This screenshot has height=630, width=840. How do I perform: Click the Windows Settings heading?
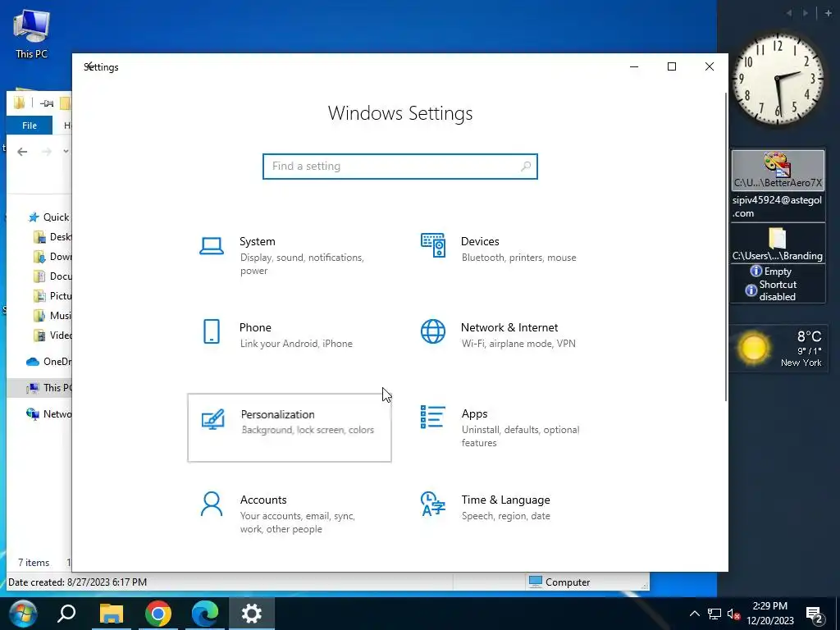tap(400, 113)
